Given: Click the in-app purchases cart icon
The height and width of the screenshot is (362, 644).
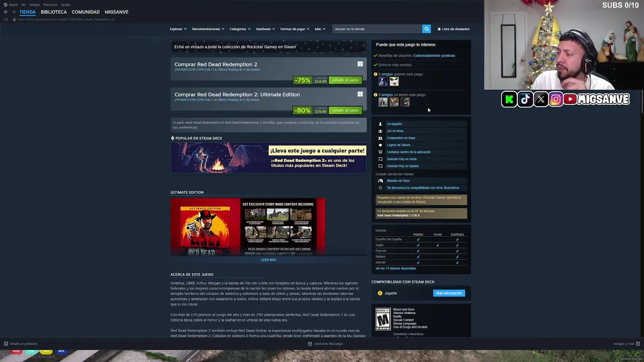Looking at the screenshot, I should [380, 152].
